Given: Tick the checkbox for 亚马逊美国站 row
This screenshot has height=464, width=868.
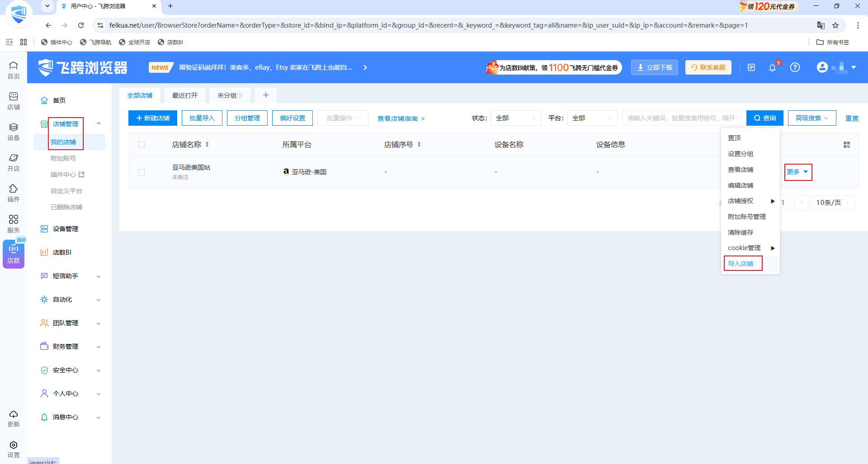Looking at the screenshot, I should (142, 172).
